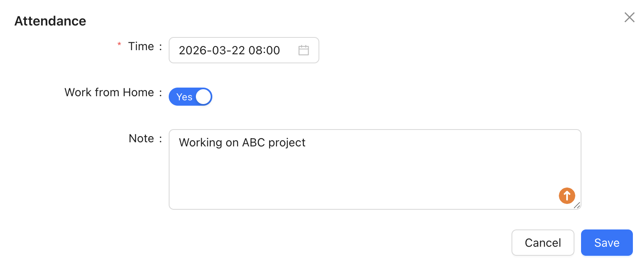Toggle the Work from Home switch off
Screen dimensions: 644x264
pos(190,97)
